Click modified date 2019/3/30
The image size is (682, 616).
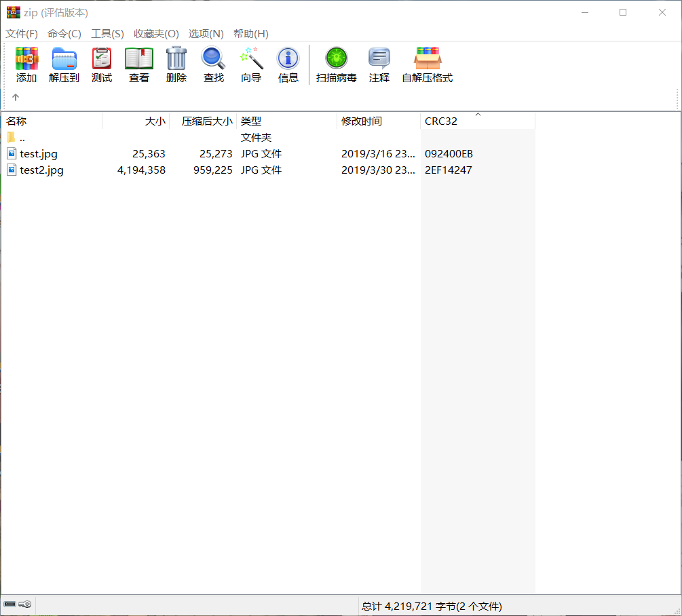(378, 170)
